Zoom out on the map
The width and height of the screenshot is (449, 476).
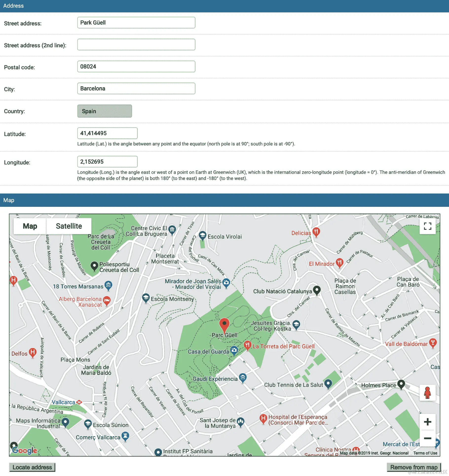(427, 438)
